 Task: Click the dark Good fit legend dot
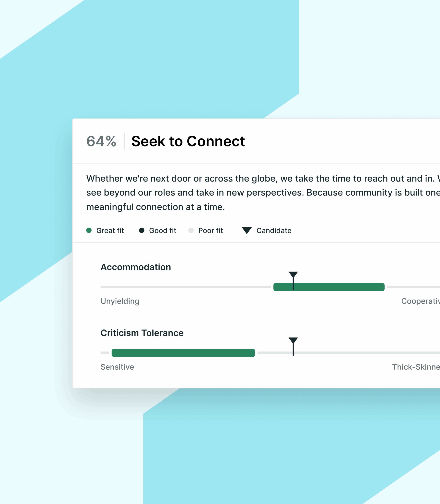pyautogui.click(x=142, y=230)
